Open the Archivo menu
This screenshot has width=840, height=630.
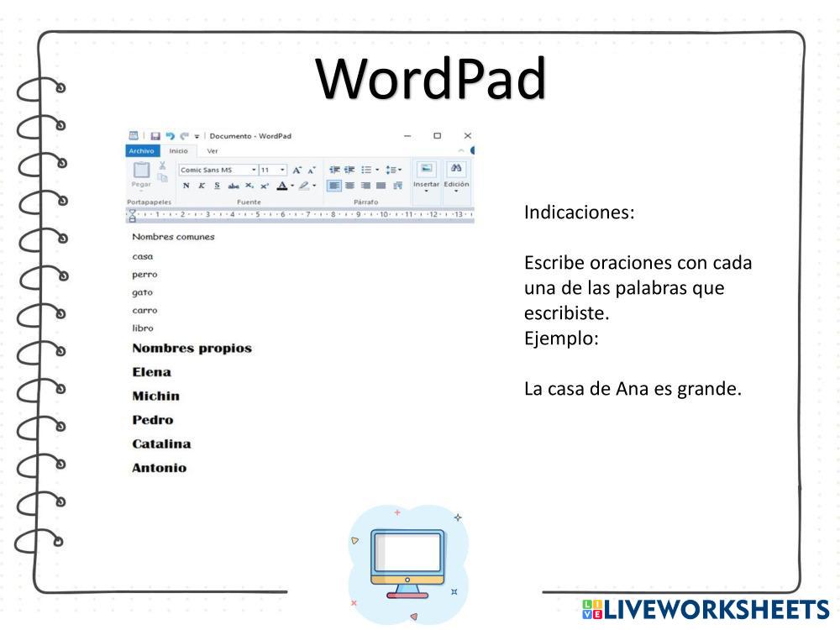coord(141,151)
